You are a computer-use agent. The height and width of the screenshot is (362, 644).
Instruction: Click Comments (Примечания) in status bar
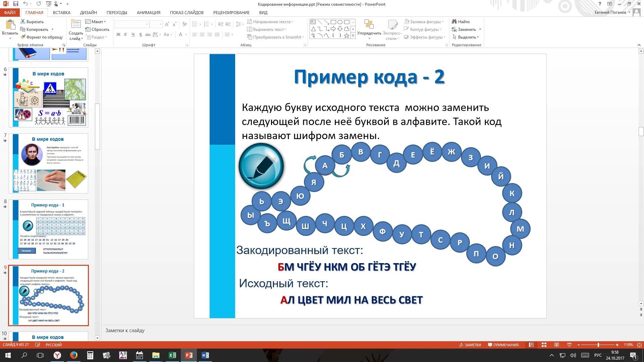[x=503, y=345]
